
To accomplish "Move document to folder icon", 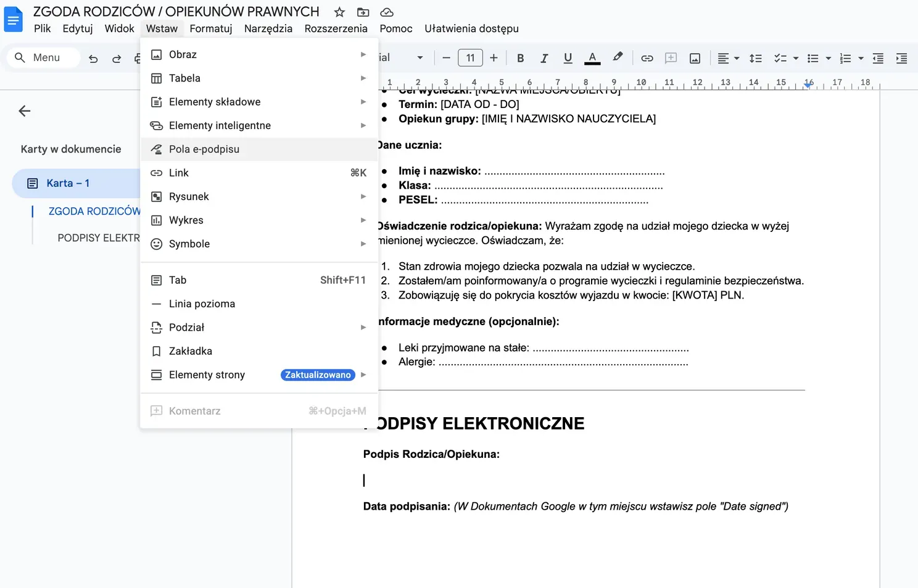I will point(363,12).
